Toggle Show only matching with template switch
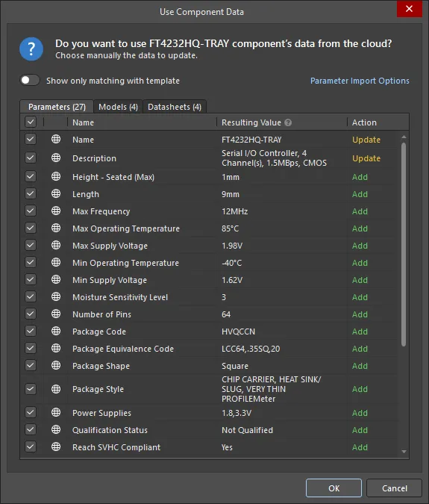The width and height of the screenshot is (429, 504). pyautogui.click(x=30, y=80)
